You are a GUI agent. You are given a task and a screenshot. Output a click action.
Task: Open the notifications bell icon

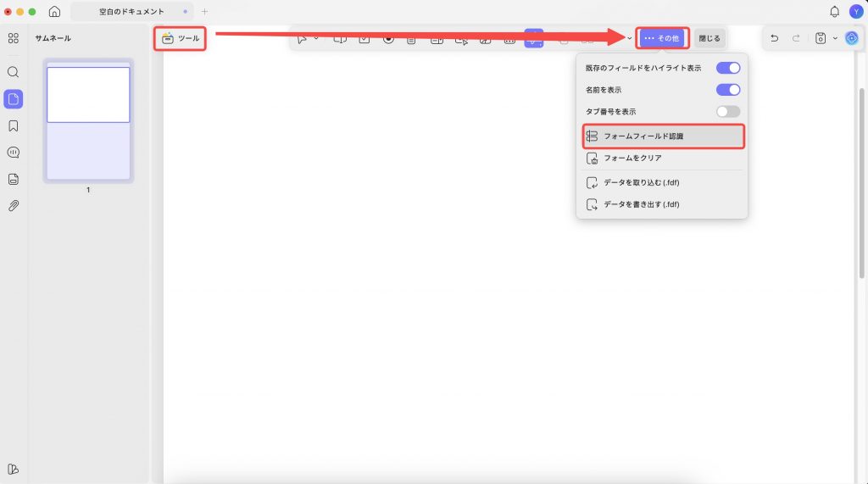pyautogui.click(x=834, y=12)
